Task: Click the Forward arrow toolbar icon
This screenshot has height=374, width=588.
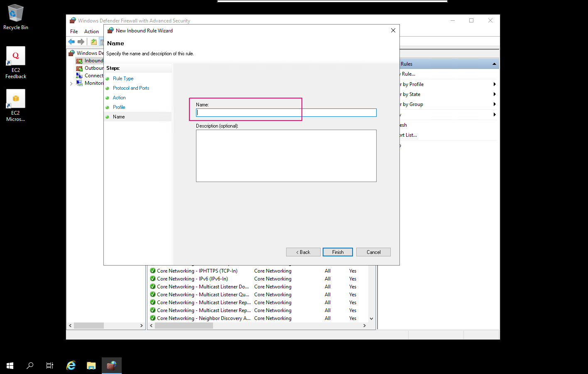Action: 81,42
